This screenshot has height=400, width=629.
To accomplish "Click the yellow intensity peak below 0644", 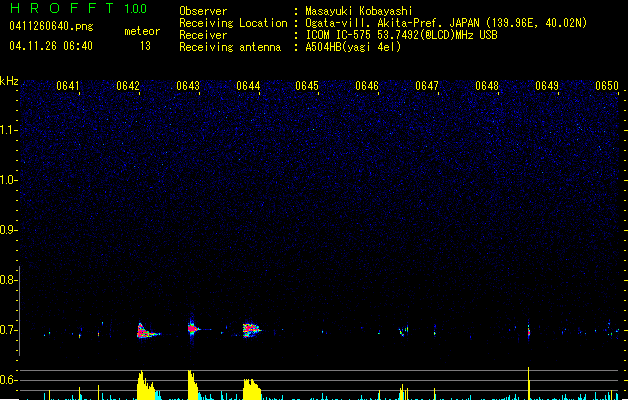I will [x=251, y=390].
